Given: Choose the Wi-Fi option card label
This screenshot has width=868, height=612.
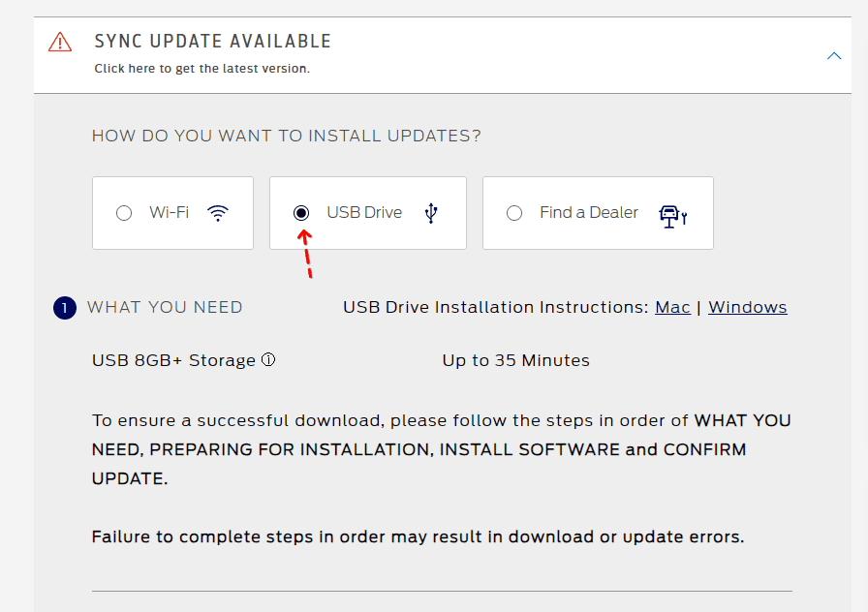Looking at the screenshot, I should pos(169,212).
